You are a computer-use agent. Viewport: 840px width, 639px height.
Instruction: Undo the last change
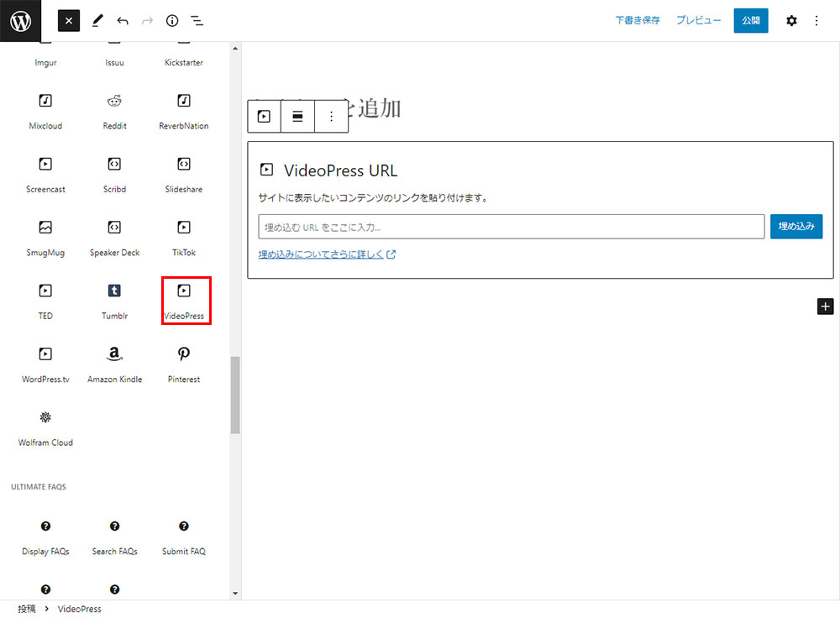[123, 21]
